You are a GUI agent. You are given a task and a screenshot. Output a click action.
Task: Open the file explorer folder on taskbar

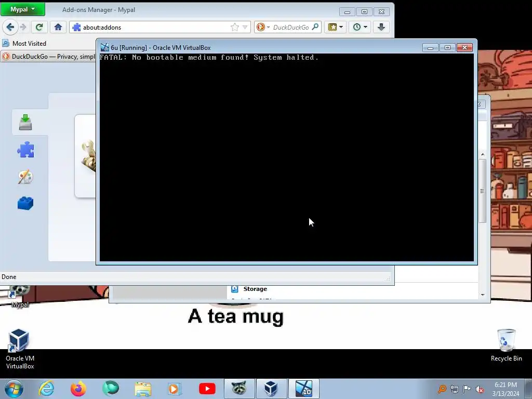143,389
